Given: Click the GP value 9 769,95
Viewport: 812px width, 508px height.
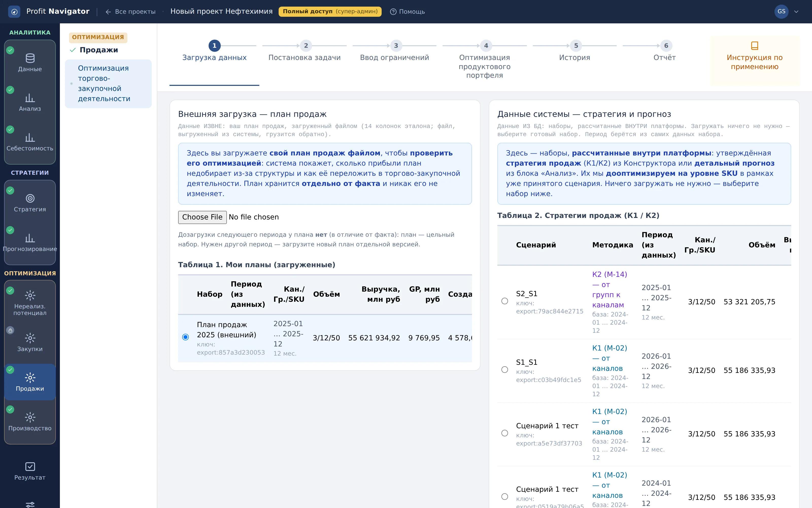Looking at the screenshot, I should click(x=424, y=338).
